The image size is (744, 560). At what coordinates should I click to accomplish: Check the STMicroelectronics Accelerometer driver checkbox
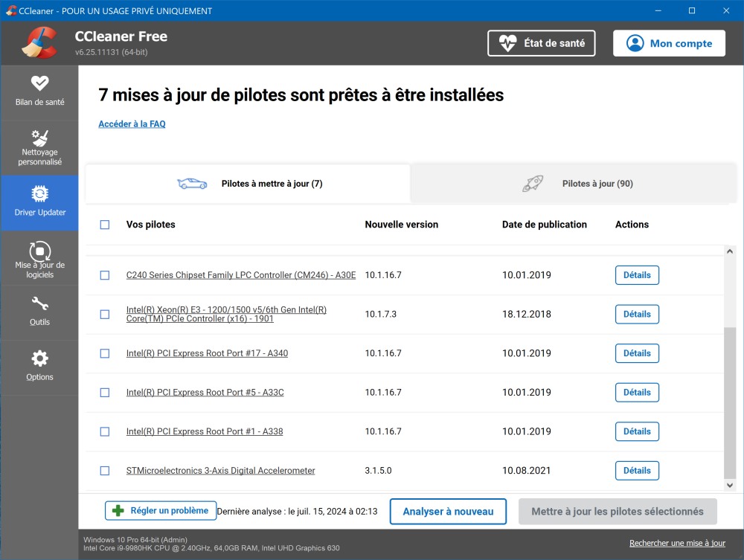tap(105, 471)
